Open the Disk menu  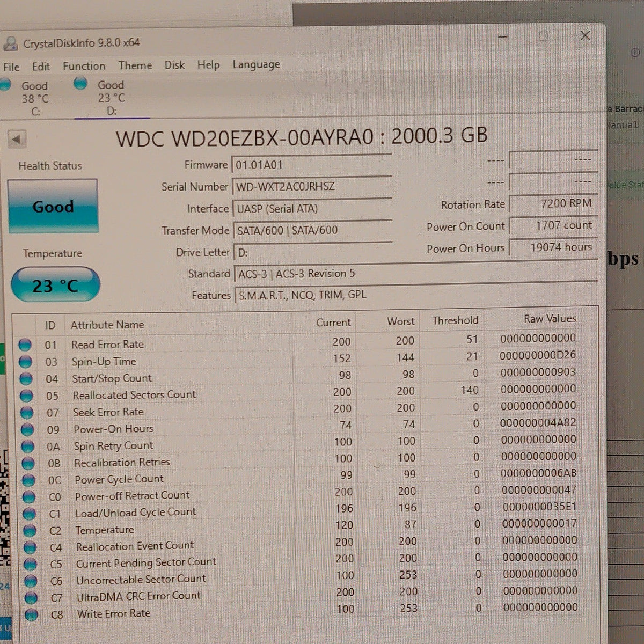174,65
